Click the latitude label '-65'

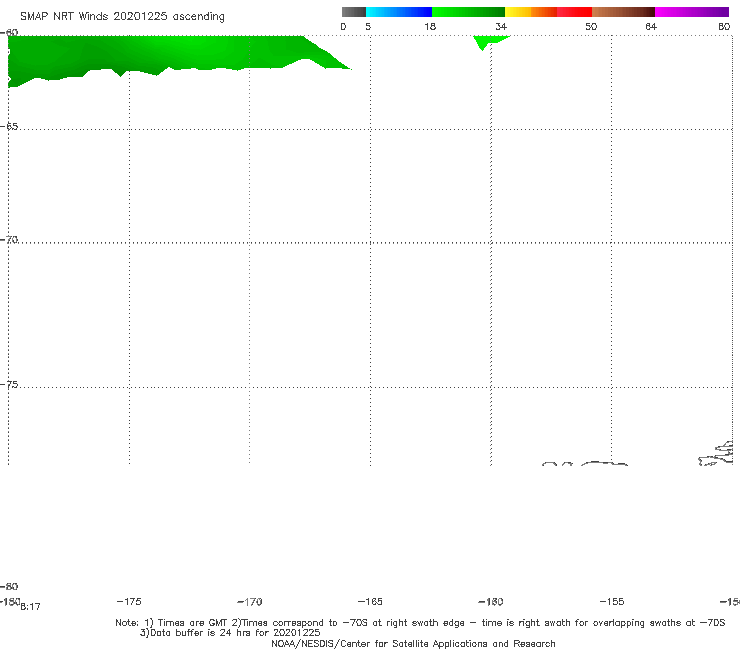pos(9,127)
